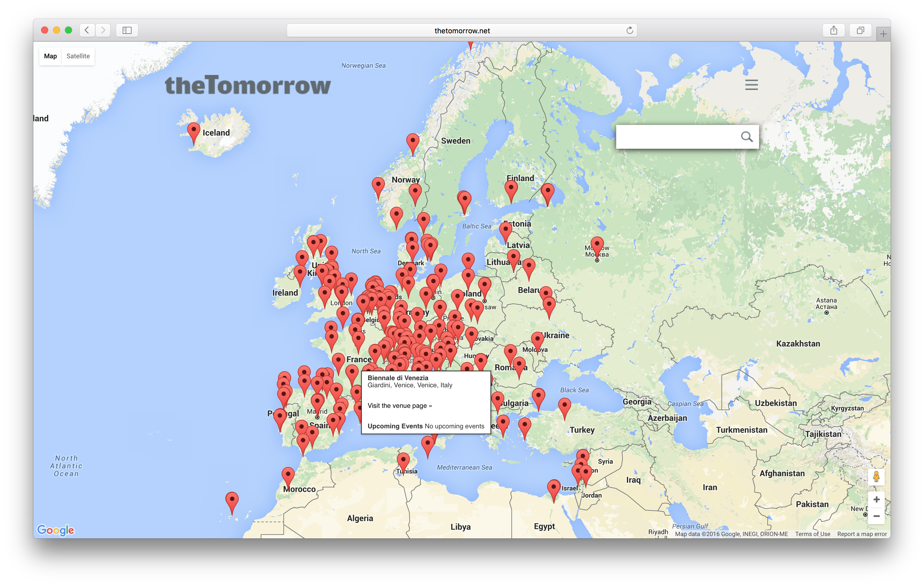The image size is (924, 586).
Task: Zoom in with the plus button
Action: [x=876, y=499]
